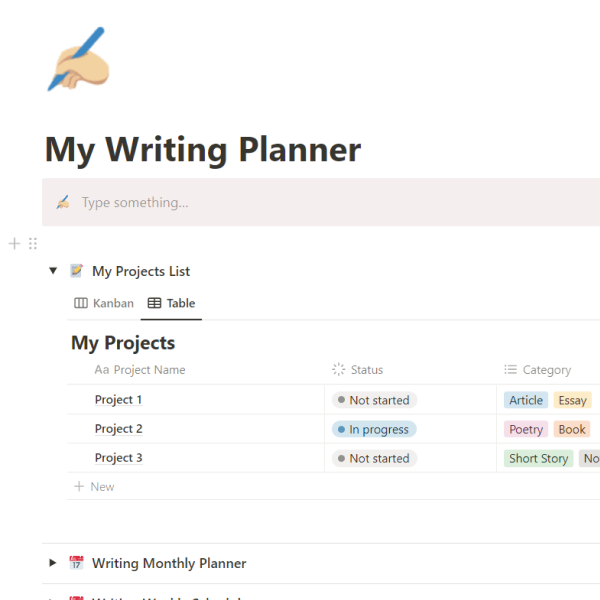Click the pencil icon in the callout

click(63, 202)
